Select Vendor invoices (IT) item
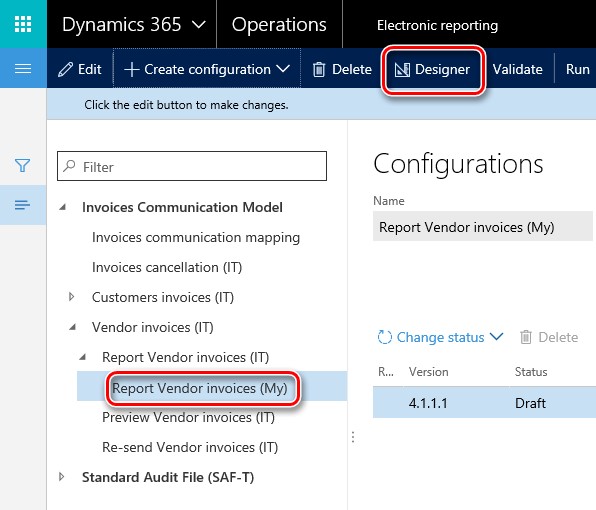The image size is (596, 510). pyautogui.click(x=152, y=327)
